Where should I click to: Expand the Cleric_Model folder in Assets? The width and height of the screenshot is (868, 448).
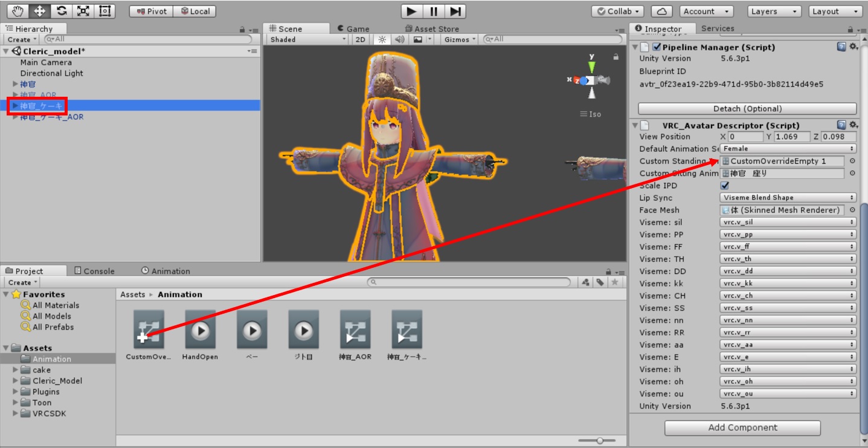[16, 381]
